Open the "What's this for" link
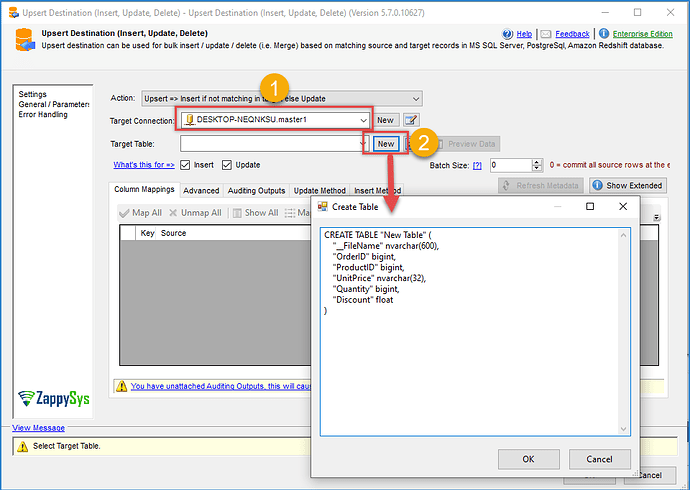 pyautogui.click(x=144, y=165)
